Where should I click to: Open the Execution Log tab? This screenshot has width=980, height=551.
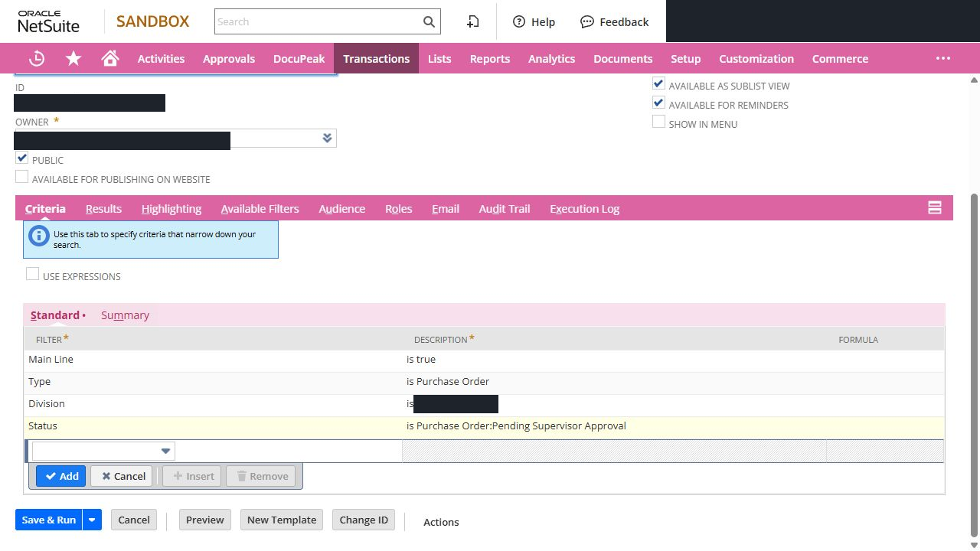[x=584, y=208]
